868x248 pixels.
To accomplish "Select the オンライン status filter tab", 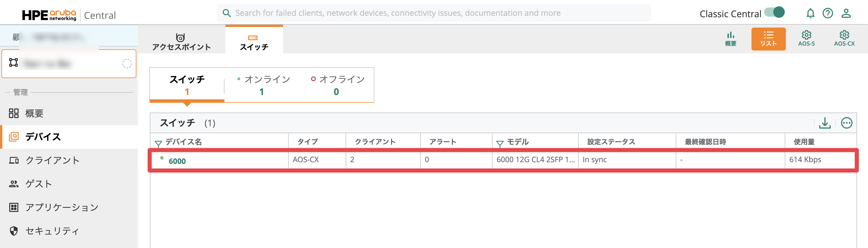I will coord(262,85).
